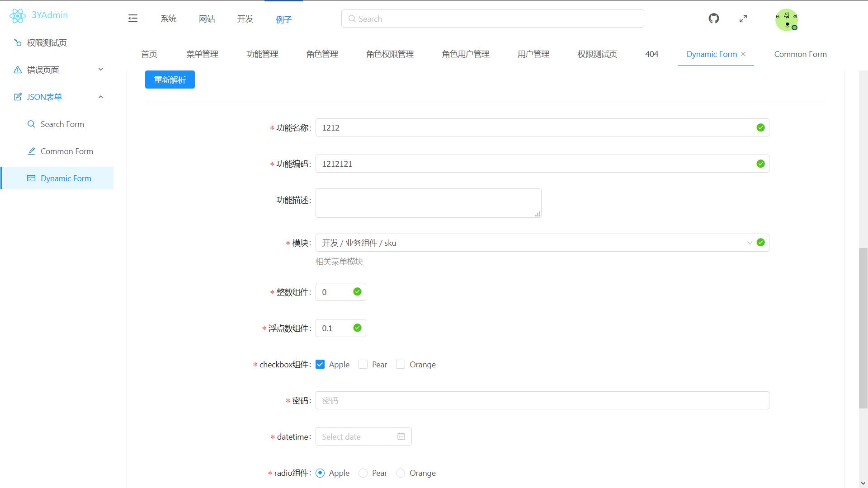Click search magnifier icon in Search box
The width and height of the screenshot is (868, 488).
click(x=352, y=19)
